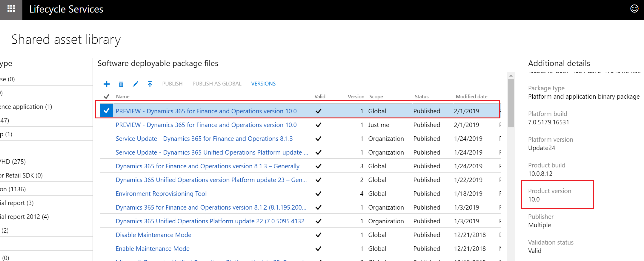Open the VERSIONS menu item

(263, 84)
